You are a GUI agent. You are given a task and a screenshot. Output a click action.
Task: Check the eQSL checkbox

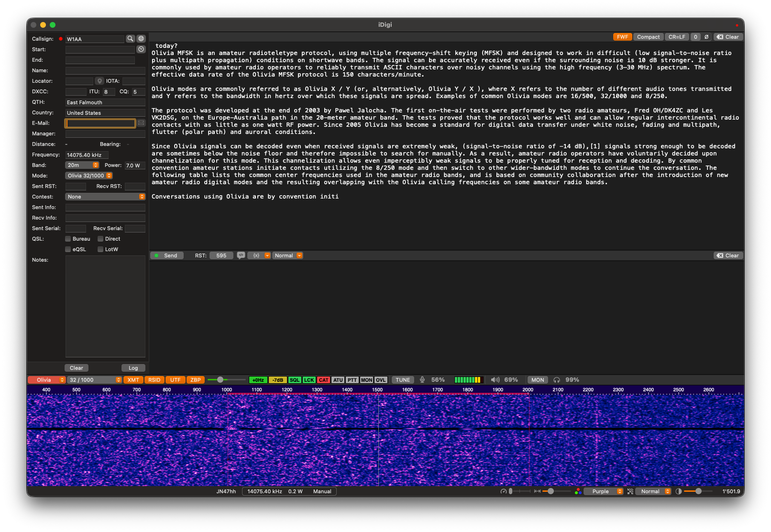[x=68, y=249]
